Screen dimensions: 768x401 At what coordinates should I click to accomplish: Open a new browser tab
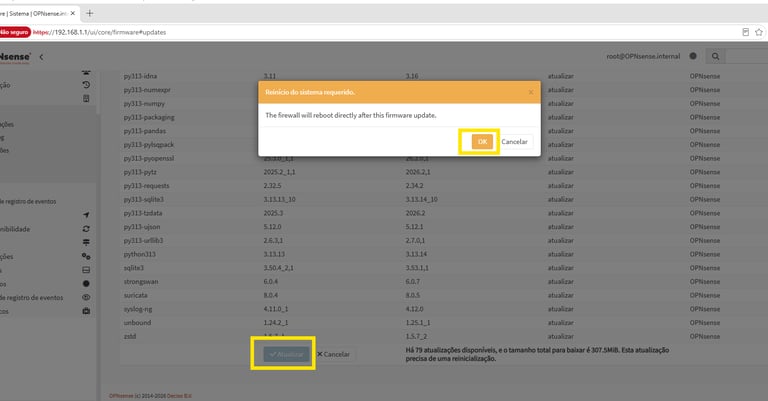click(89, 13)
